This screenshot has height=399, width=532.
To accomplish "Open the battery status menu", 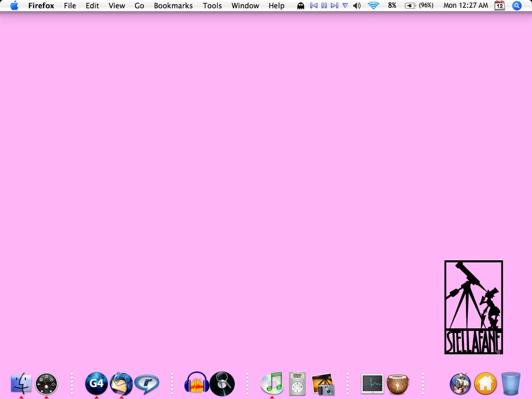I will [x=419, y=5].
